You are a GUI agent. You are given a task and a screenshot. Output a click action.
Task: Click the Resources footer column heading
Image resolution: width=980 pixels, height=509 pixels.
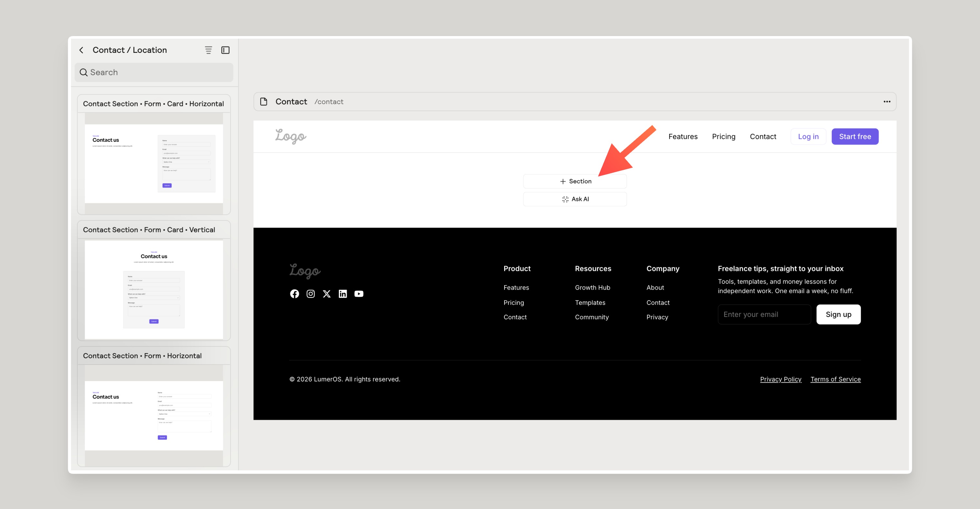[593, 269]
